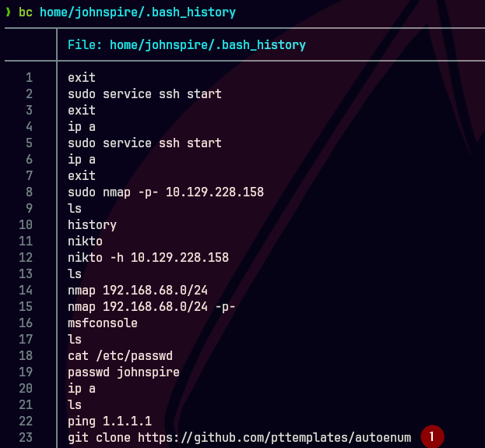
Task: Select 'cat /etc/passwd' line
Action: (x=121, y=356)
